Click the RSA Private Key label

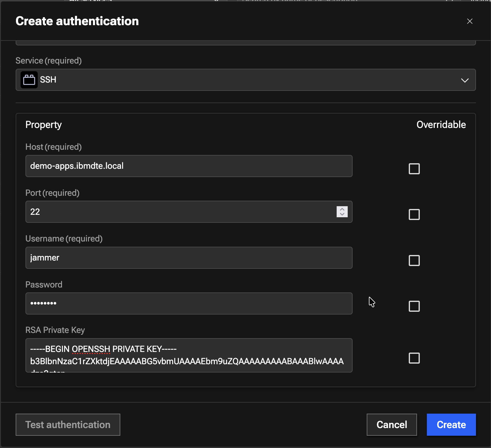(55, 330)
